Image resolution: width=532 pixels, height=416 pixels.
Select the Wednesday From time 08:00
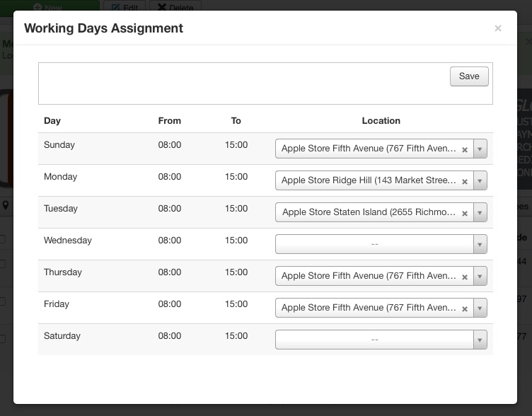pos(170,241)
